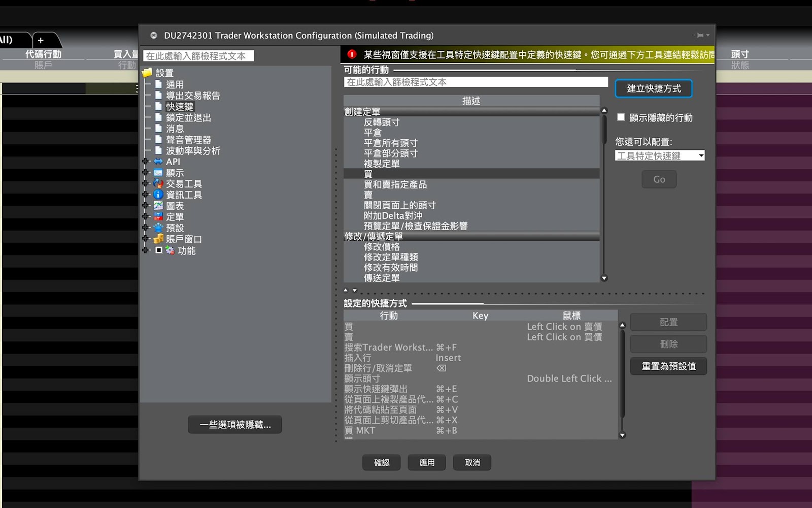The image size is (812, 508).
Task: Click the round icon left of dialog title
Action: (154, 36)
